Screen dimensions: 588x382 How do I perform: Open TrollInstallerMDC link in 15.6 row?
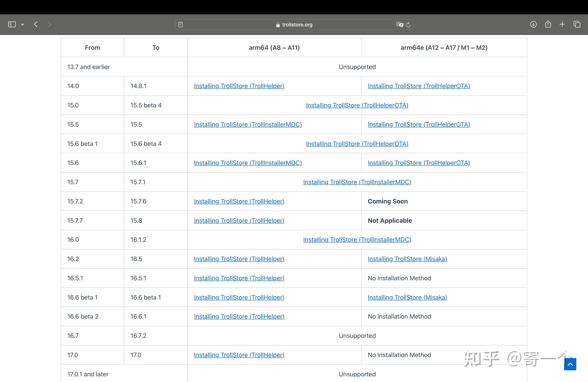click(248, 163)
